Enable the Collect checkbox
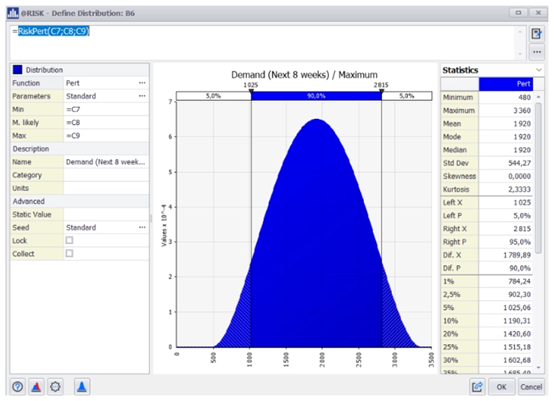The height and width of the screenshot is (401, 554). pos(69,253)
